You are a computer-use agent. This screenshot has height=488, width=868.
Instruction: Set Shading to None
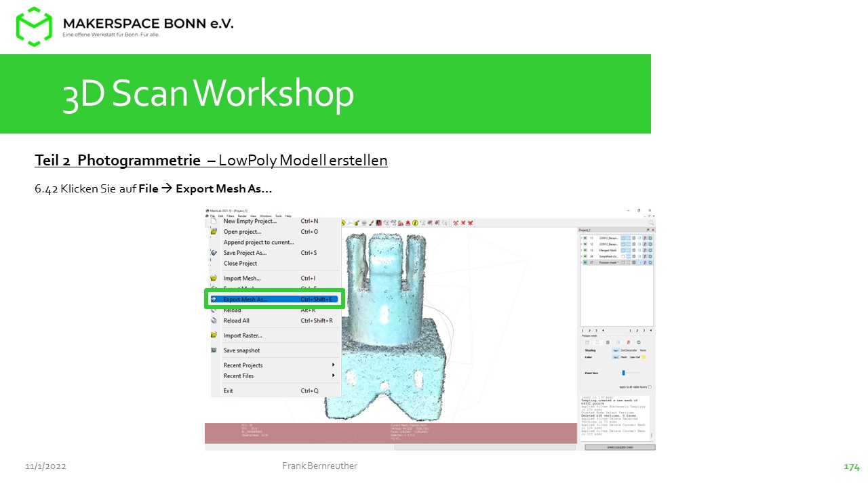643,350
